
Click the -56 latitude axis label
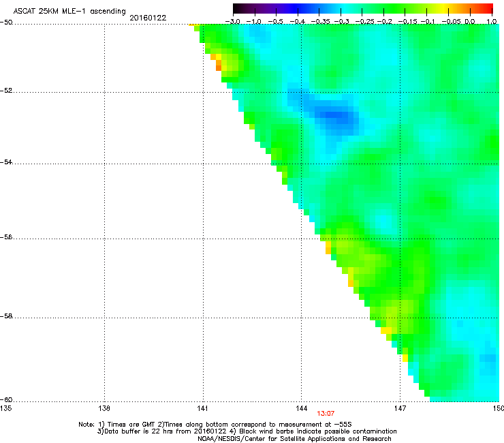[x=6, y=237]
